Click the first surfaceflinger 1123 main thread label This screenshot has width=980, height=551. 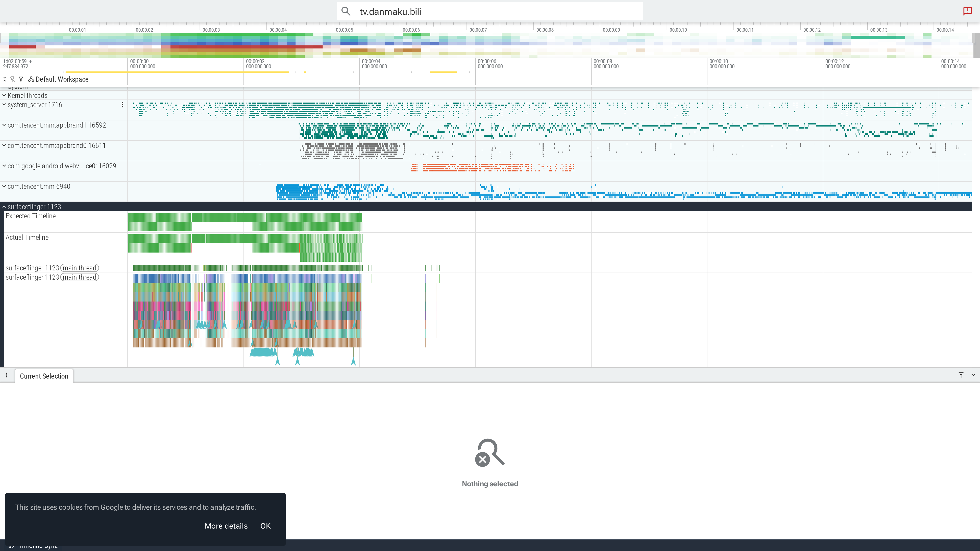[x=52, y=268]
